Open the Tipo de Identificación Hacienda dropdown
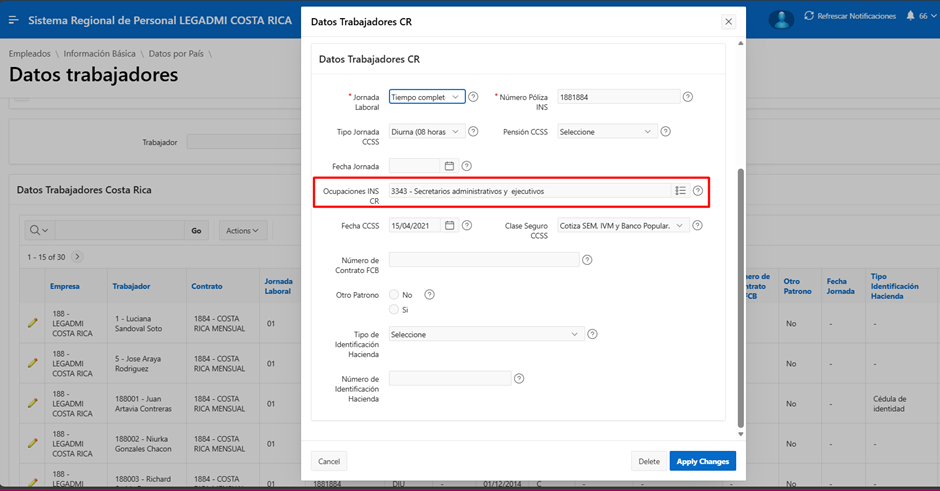Image resolution: width=940 pixels, height=491 pixels. tap(486, 334)
